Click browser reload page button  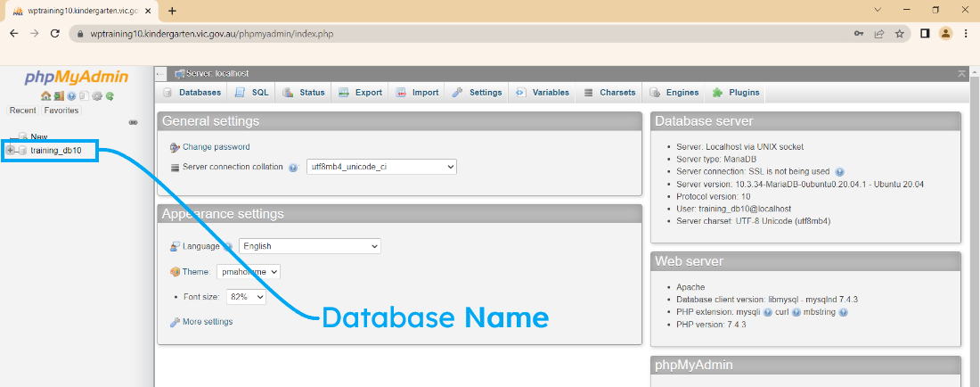pos(55,34)
